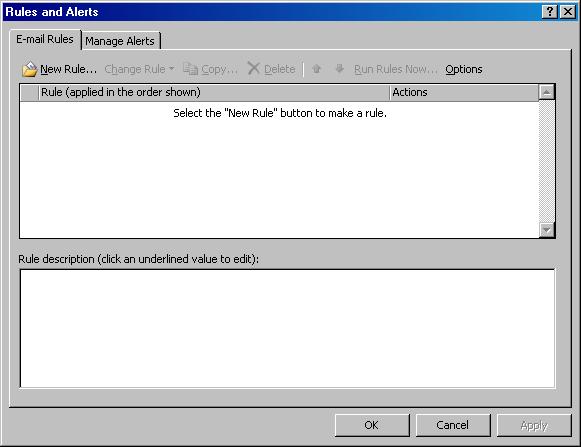Expand the Change Rule dropdown arrow
581x447 pixels.
click(x=172, y=69)
